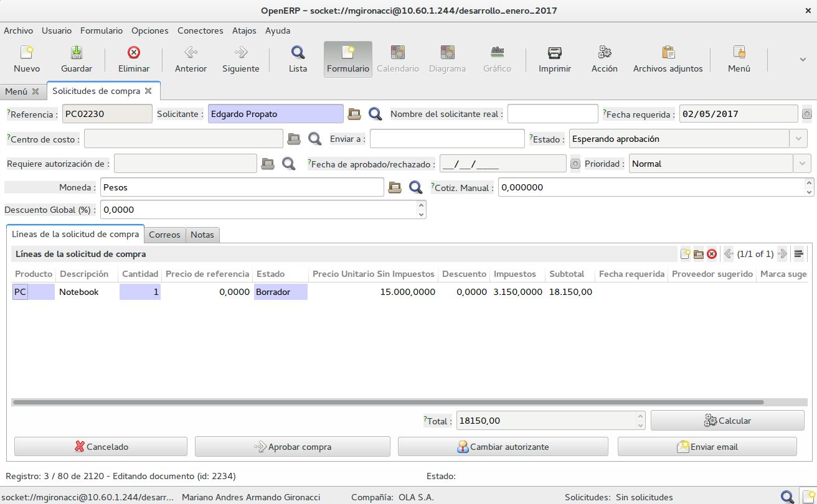Click the Solicitante field Edgardo Propato
Viewport: 817px width, 504px height.
click(275, 114)
